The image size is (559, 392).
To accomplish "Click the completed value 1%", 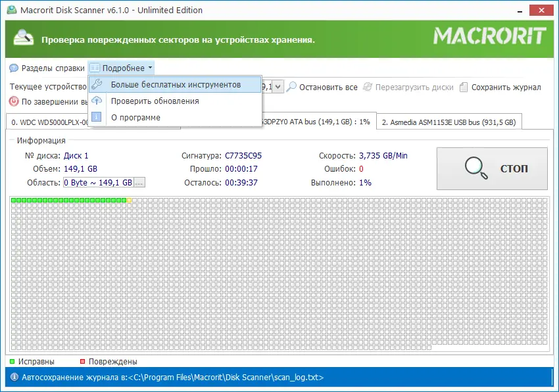I will [x=365, y=183].
